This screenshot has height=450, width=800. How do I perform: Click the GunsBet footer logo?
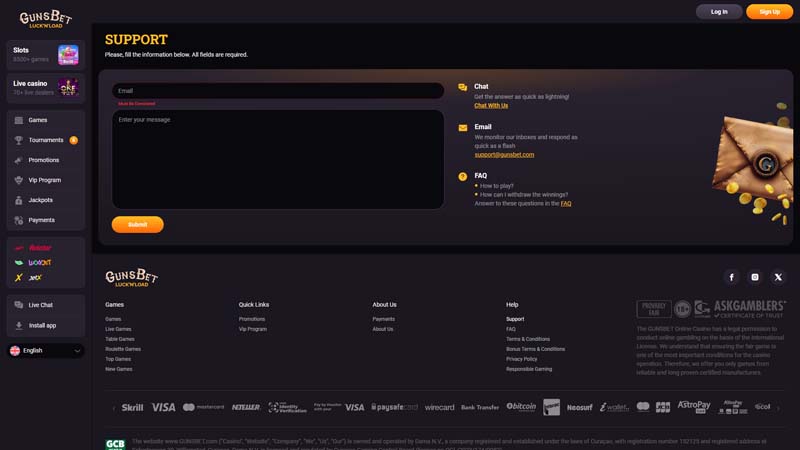click(x=132, y=278)
